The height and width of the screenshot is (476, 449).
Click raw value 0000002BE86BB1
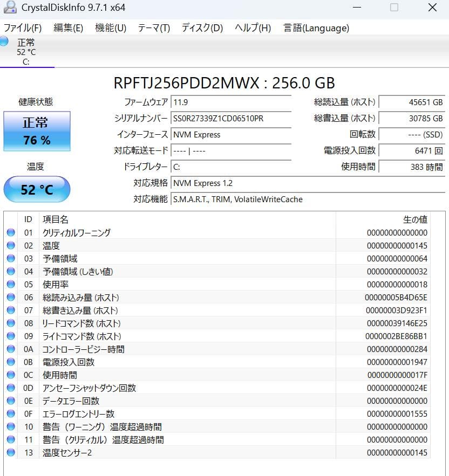[x=397, y=336]
